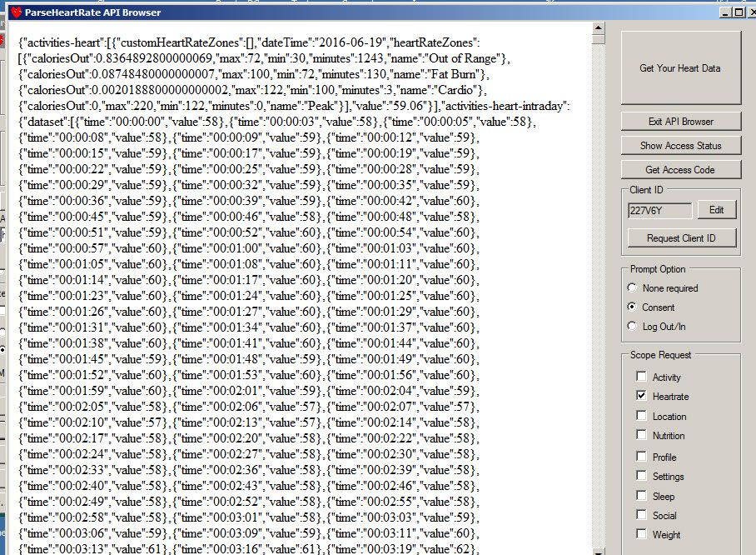Click Exit API Browser button
Viewport: 756px width, 555px height.
(x=680, y=122)
